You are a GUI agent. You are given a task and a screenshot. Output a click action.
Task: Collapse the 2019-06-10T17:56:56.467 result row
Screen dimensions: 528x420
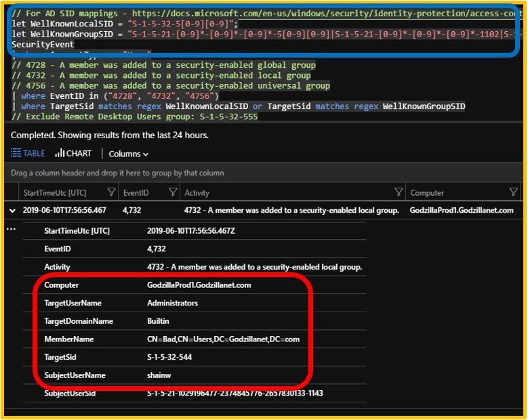point(12,211)
